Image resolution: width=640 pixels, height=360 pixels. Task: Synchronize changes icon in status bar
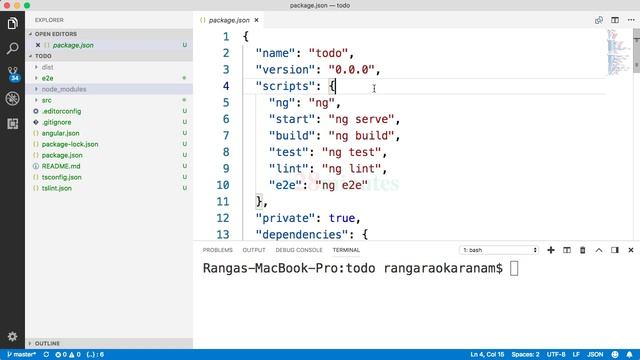tap(46, 354)
